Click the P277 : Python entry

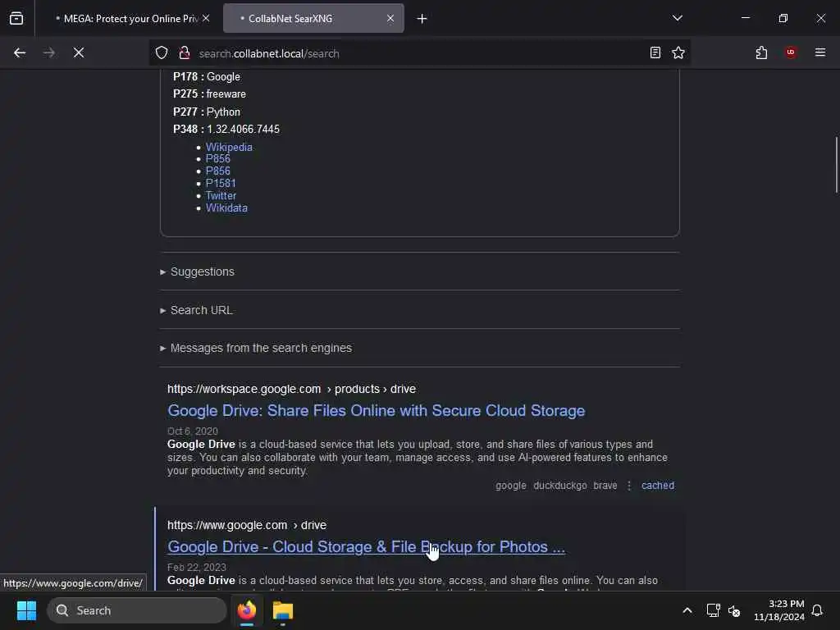(x=206, y=112)
